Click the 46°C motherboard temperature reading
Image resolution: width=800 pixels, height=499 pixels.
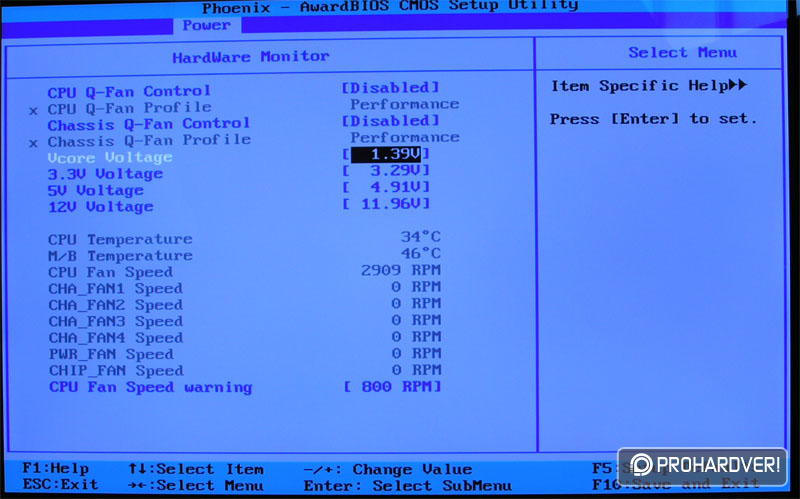[420, 254]
